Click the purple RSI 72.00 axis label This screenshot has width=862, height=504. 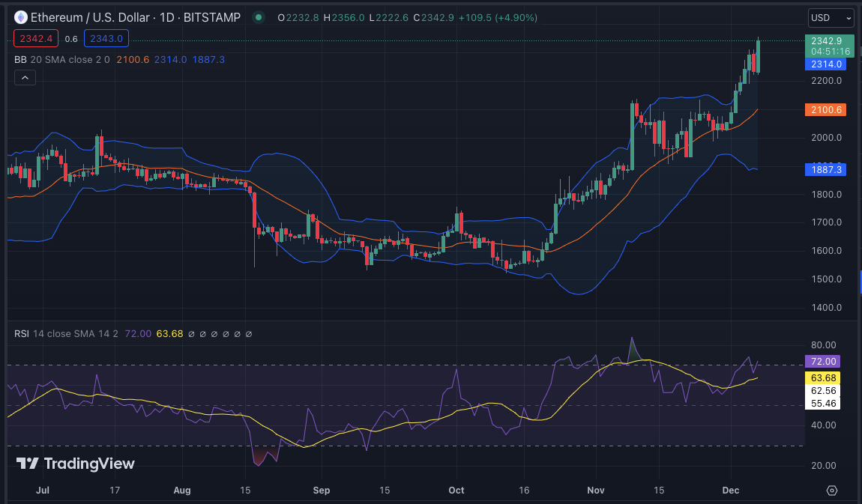(x=822, y=361)
